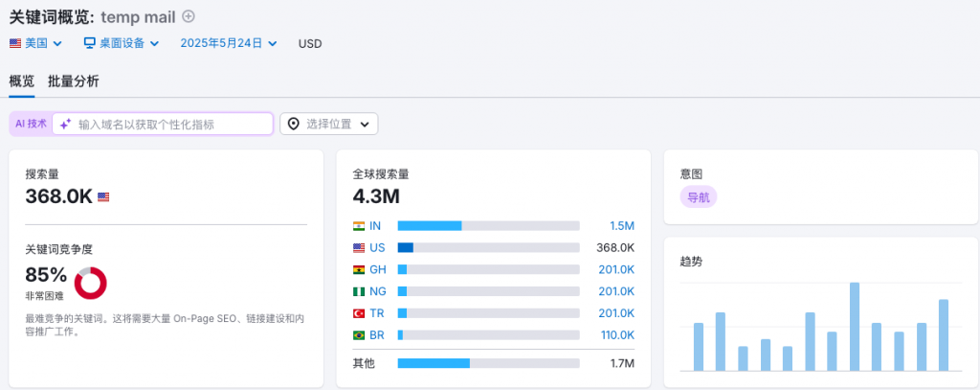Open the 桌面设备 device dropdown
This screenshot has width=980, height=390.
pos(122,43)
